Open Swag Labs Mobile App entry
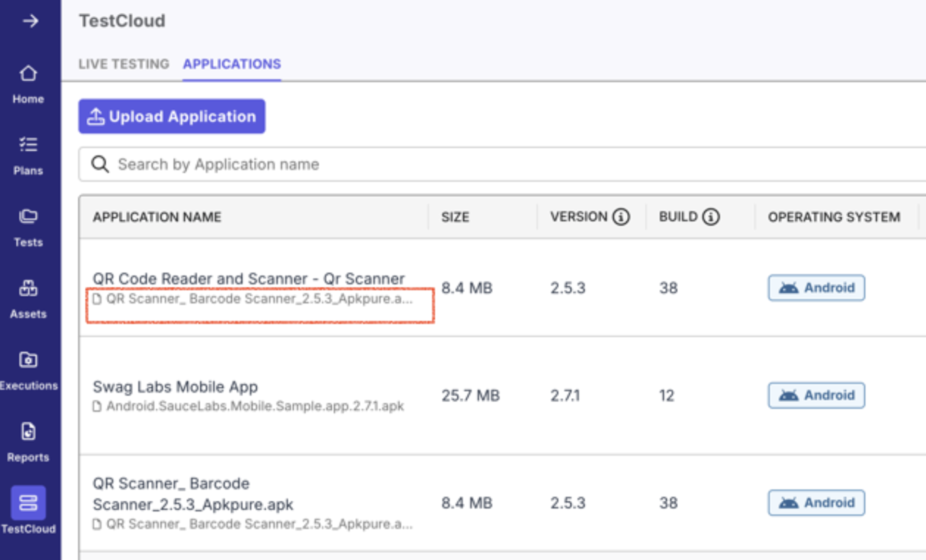 175,387
